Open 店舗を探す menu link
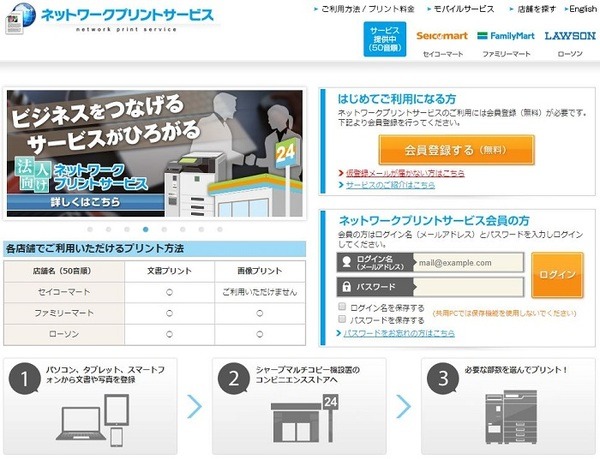600x459 pixels. [536, 9]
